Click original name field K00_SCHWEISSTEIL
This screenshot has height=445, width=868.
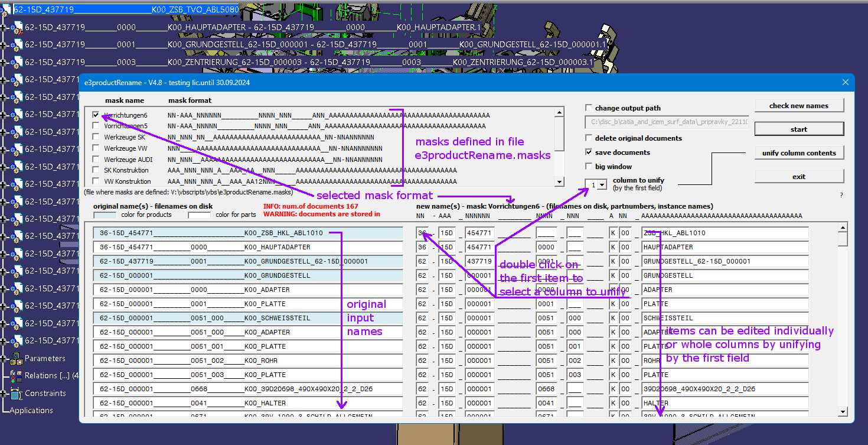(x=248, y=318)
